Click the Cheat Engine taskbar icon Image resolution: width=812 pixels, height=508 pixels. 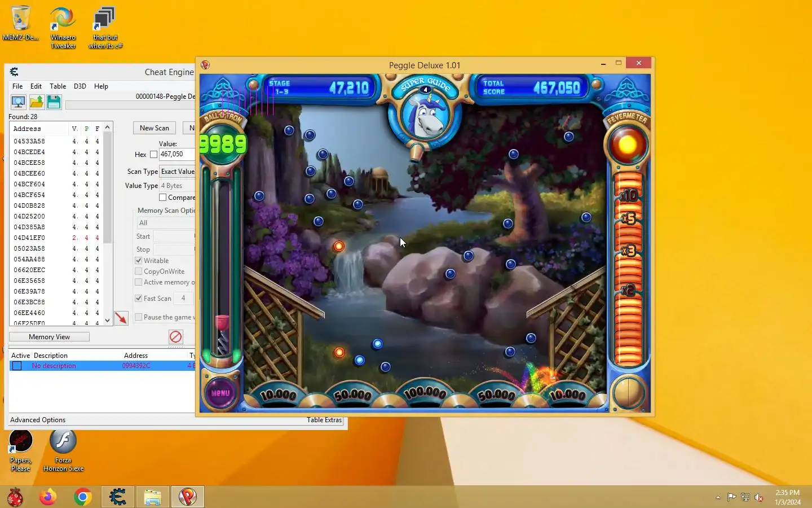118,497
